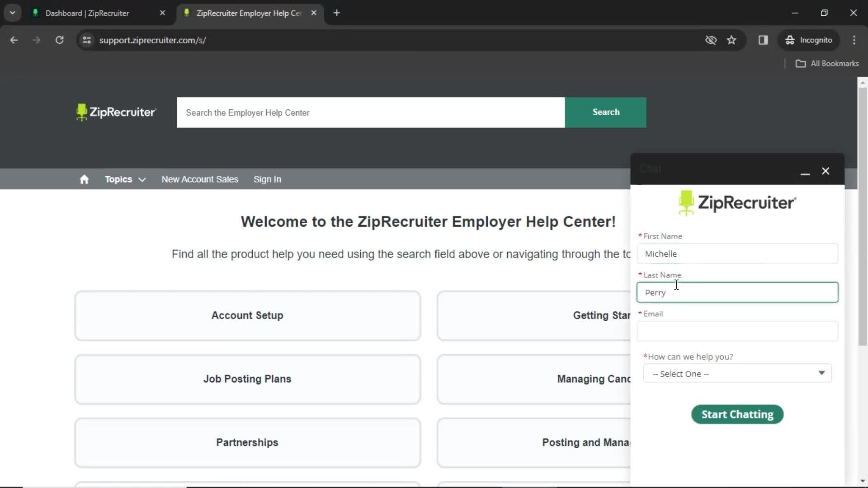
Task: Click the Email input field
Action: click(x=738, y=331)
